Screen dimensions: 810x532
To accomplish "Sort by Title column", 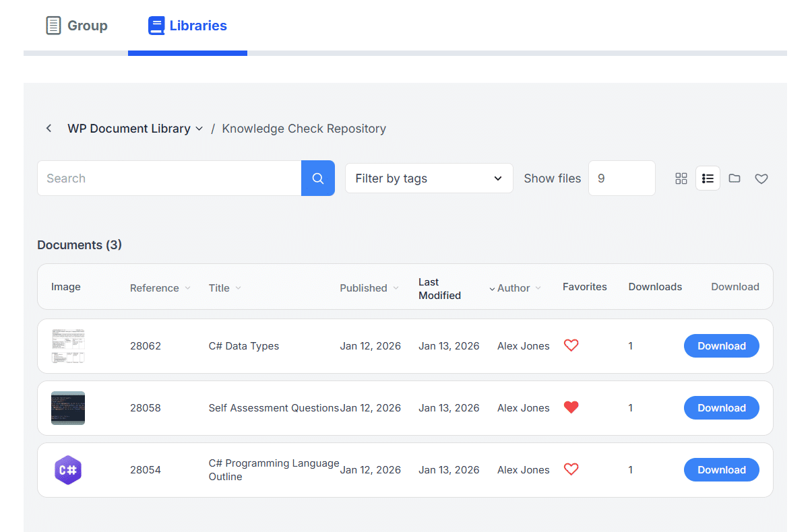I will tap(225, 288).
